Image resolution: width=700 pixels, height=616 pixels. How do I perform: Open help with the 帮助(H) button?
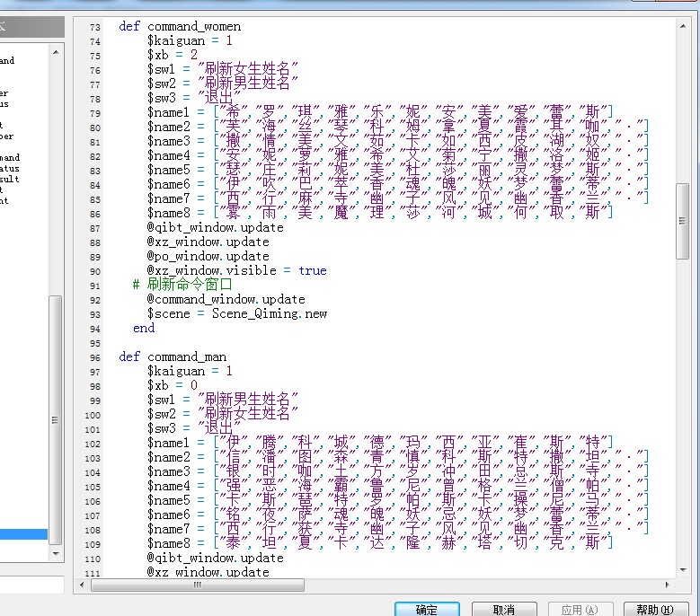coord(655,610)
